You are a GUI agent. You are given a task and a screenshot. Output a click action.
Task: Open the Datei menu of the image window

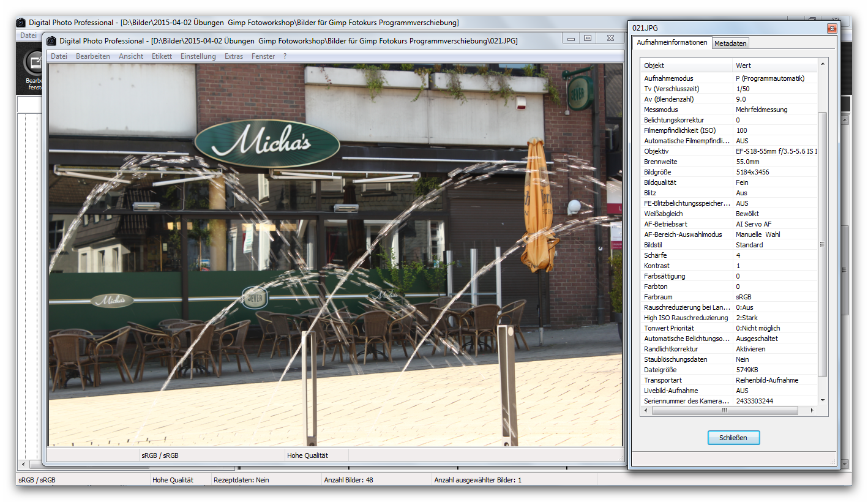[x=59, y=56]
